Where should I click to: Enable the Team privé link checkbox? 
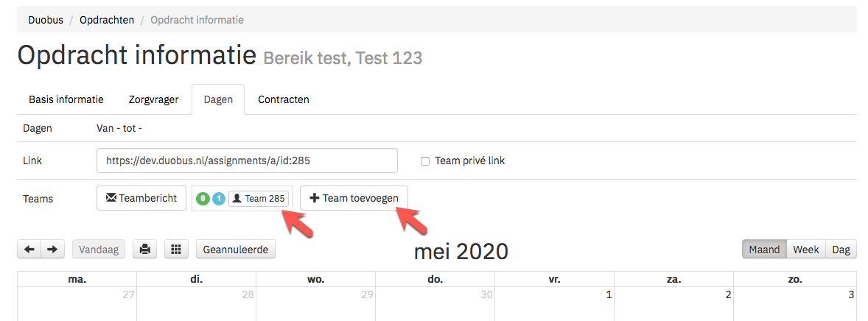425,161
